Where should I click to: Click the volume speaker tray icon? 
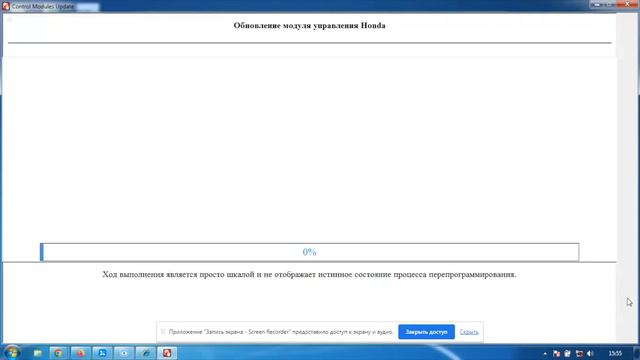click(590, 353)
